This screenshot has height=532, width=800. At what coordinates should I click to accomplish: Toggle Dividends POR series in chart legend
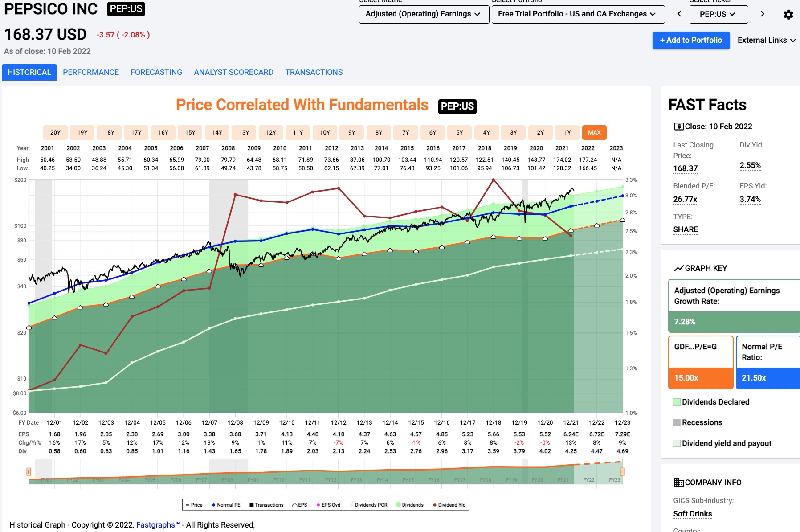click(368, 505)
